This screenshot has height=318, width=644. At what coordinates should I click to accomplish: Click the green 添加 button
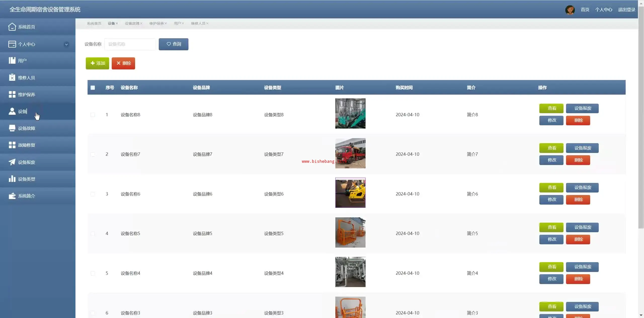[97, 63]
